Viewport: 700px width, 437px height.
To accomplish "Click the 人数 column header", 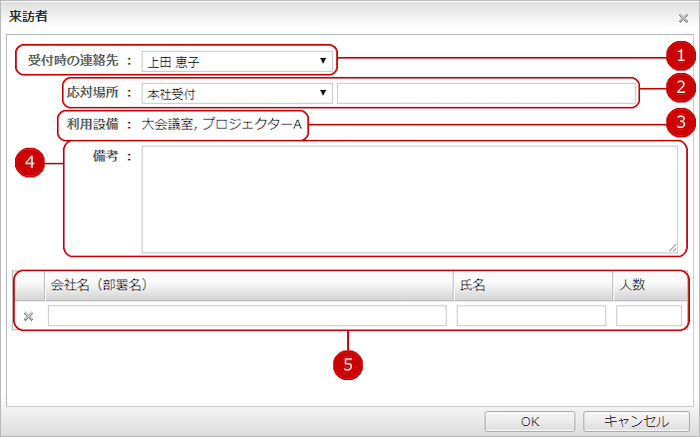I will click(648, 285).
